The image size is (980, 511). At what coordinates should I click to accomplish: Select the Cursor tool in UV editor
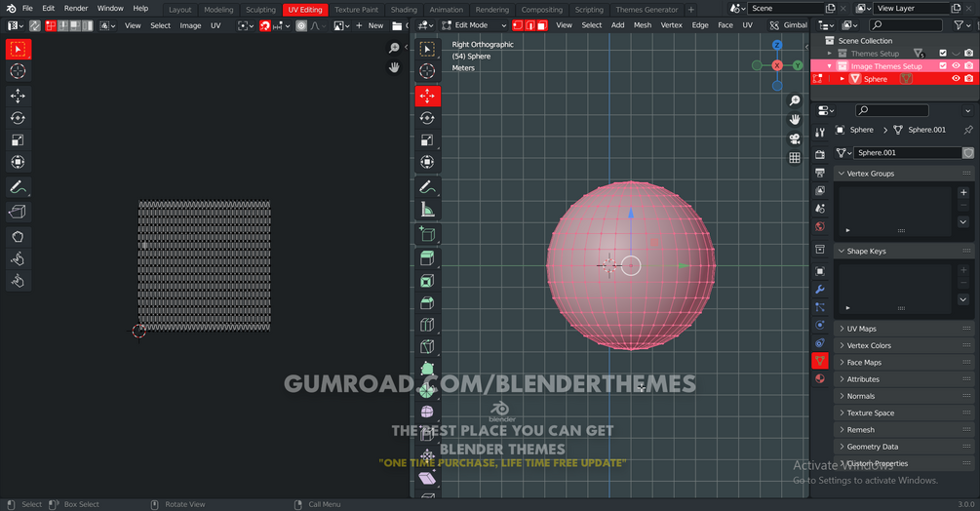[x=18, y=71]
